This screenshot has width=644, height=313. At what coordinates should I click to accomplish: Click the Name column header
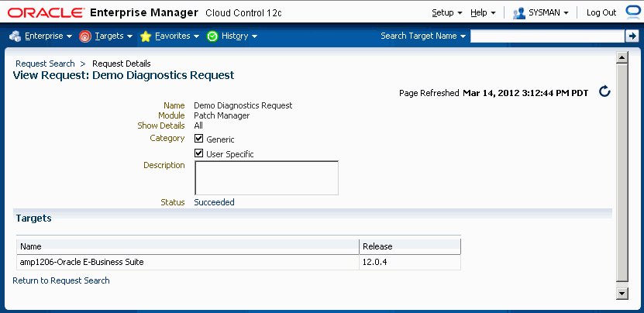[x=188, y=246]
